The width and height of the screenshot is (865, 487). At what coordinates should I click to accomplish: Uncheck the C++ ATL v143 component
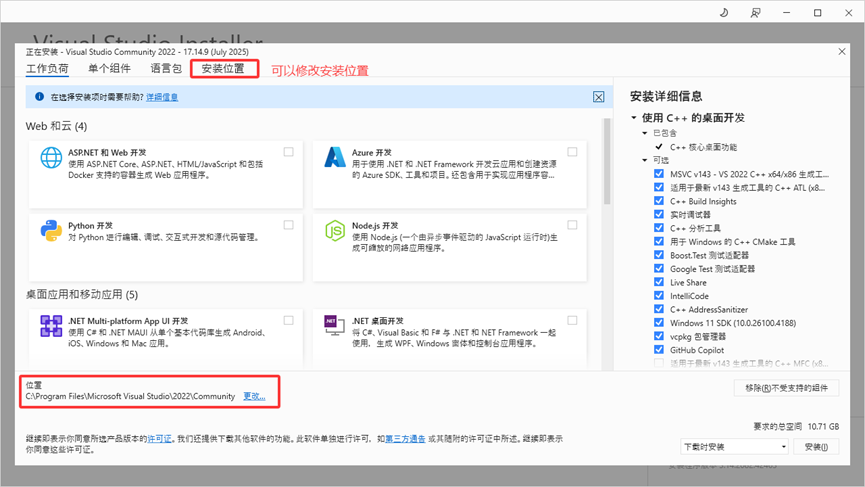point(659,187)
